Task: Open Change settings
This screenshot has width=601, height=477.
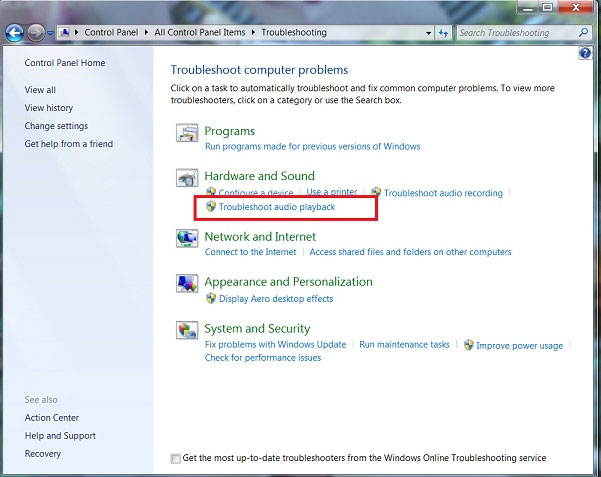Action: [56, 126]
